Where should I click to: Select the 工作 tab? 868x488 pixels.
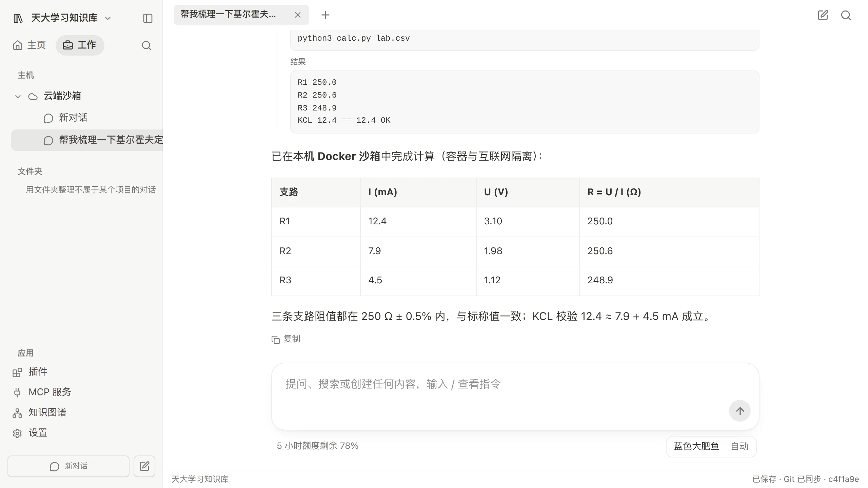(x=80, y=45)
